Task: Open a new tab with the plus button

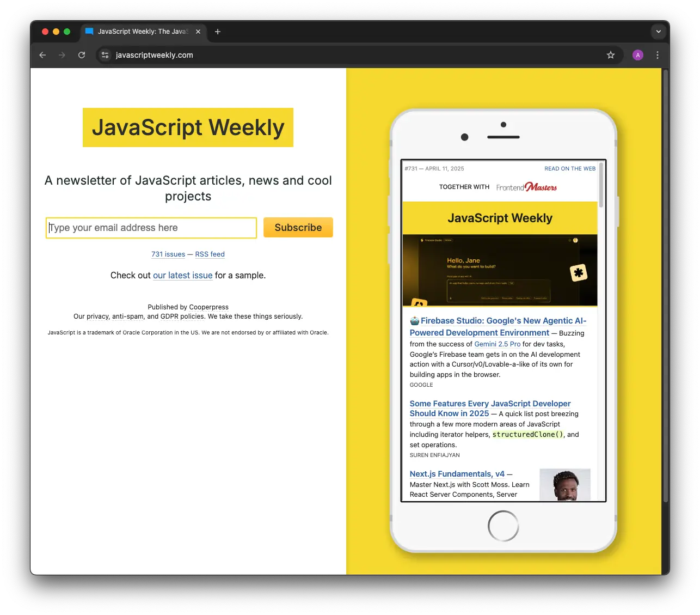Action: (x=218, y=32)
